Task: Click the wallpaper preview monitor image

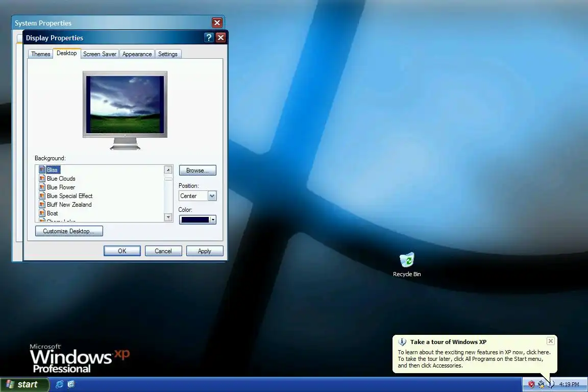Action: point(125,105)
